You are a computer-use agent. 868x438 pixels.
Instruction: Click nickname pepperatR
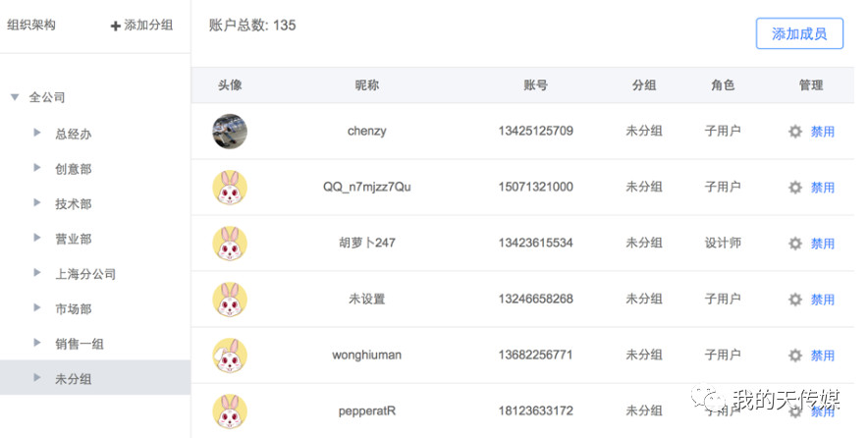point(367,411)
